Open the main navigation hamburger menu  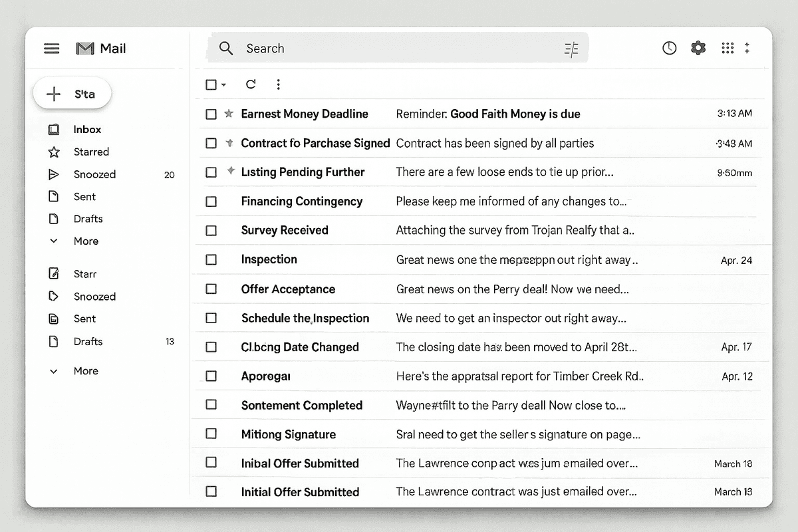click(51, 48)
